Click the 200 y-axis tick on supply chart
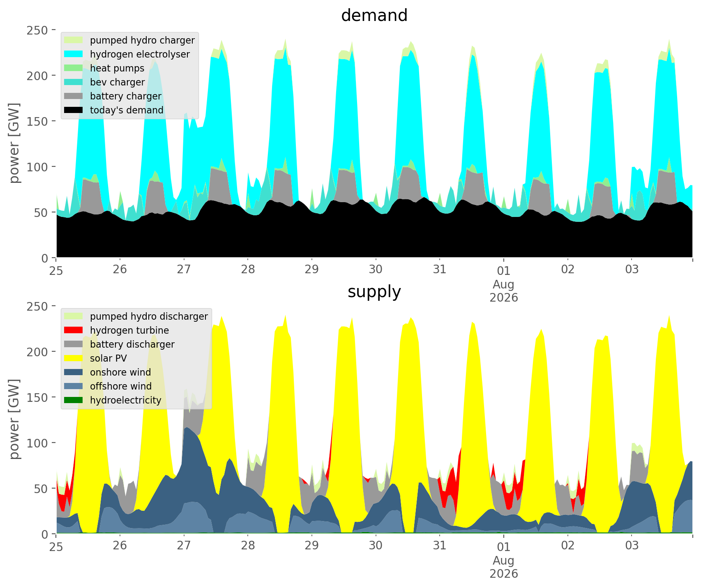 click(38, 352)
